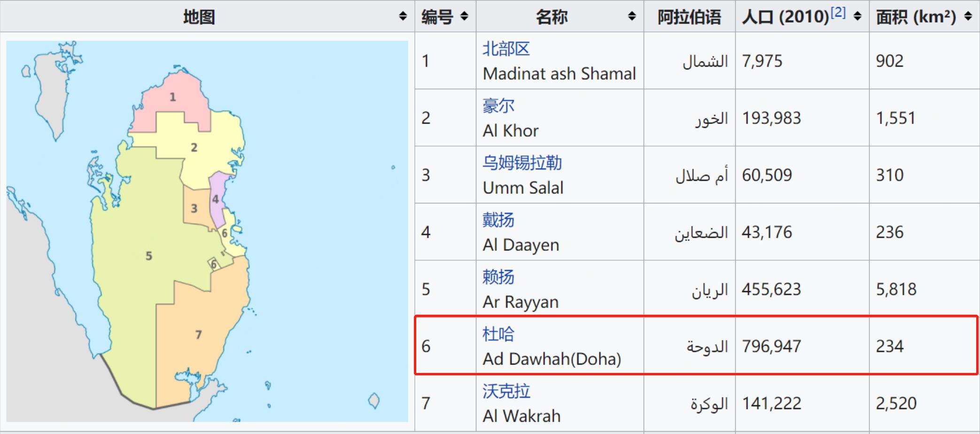Sort table by 名称 column arrows

pos(632,16)
